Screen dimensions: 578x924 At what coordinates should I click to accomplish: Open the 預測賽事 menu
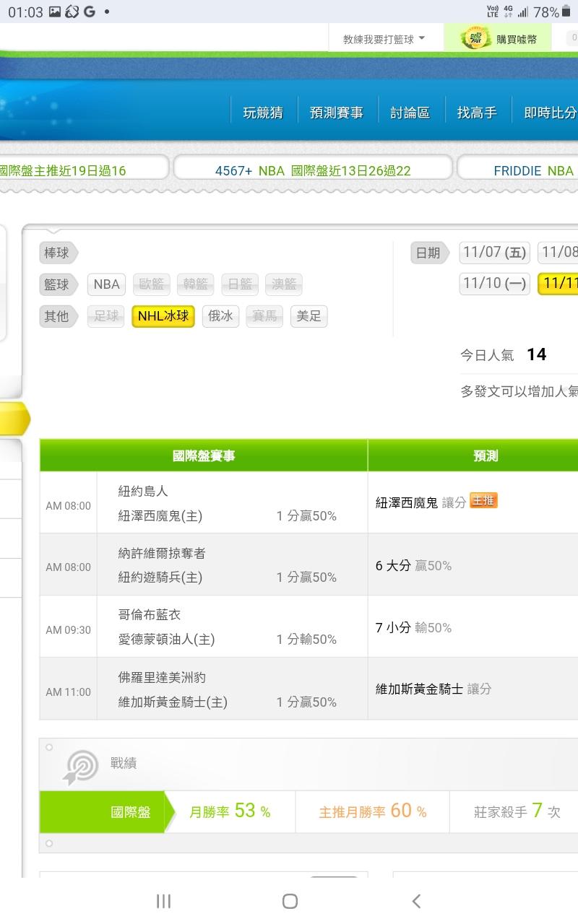(336, 113)
